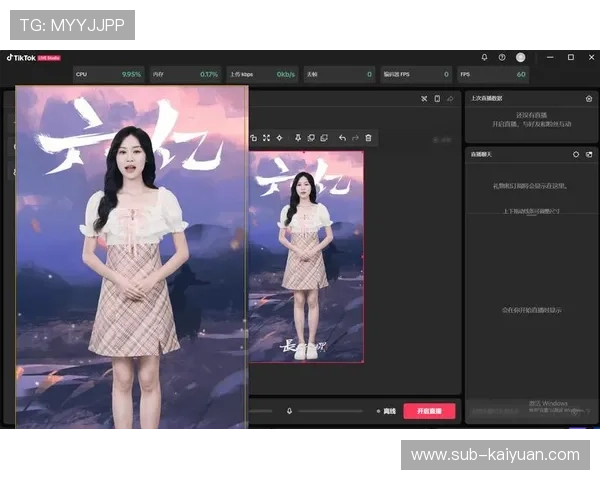Delete selected source with trash icon
Viewport: 600px width, 480px height.
click(x=369, y=137)
